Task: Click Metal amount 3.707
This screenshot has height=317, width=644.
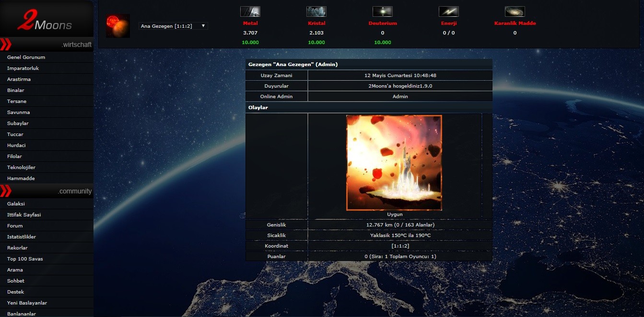Action: pos(250,33)
